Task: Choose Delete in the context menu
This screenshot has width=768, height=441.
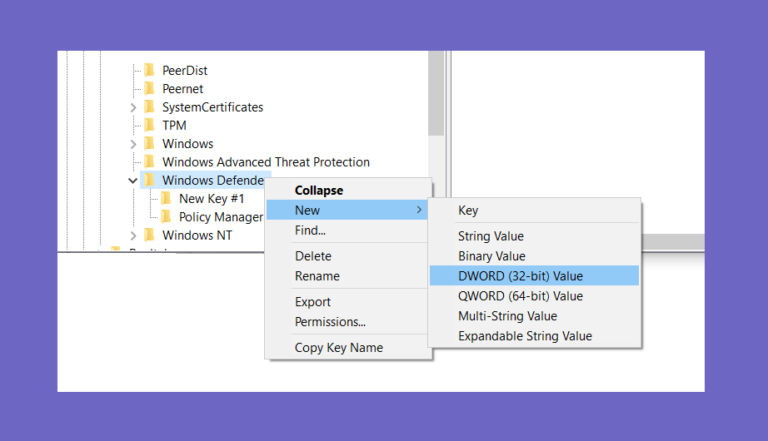Action: pos(348,256)
